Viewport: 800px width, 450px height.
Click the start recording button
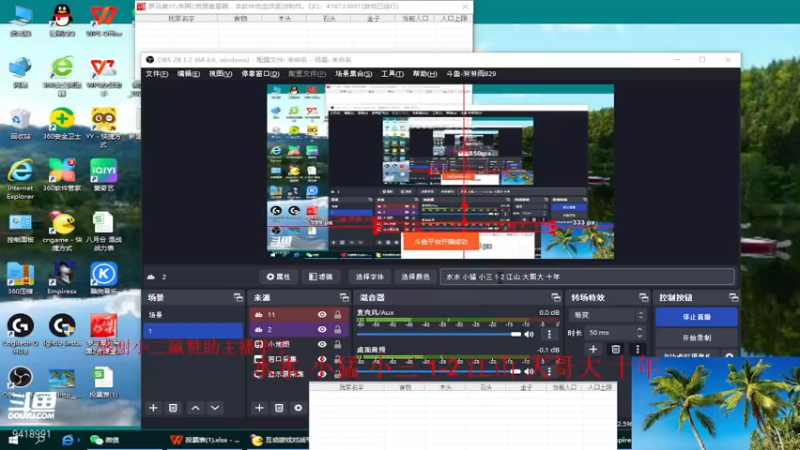coord(696,337)
